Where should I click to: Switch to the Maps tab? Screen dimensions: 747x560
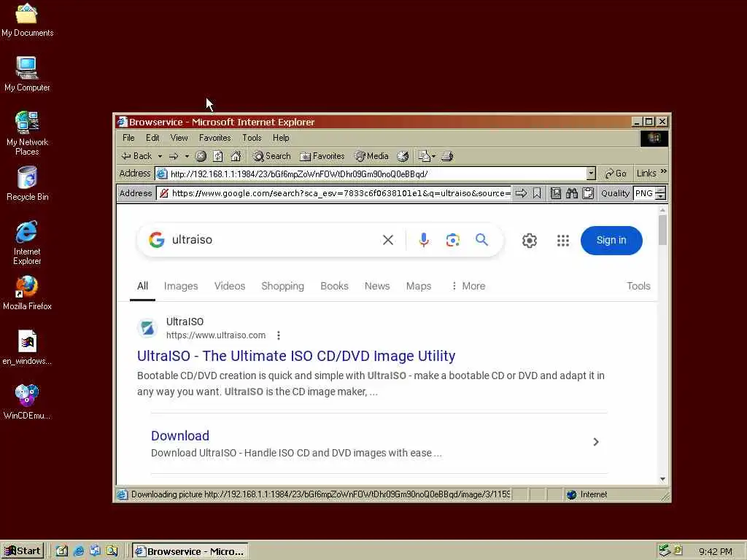(418, 286)
